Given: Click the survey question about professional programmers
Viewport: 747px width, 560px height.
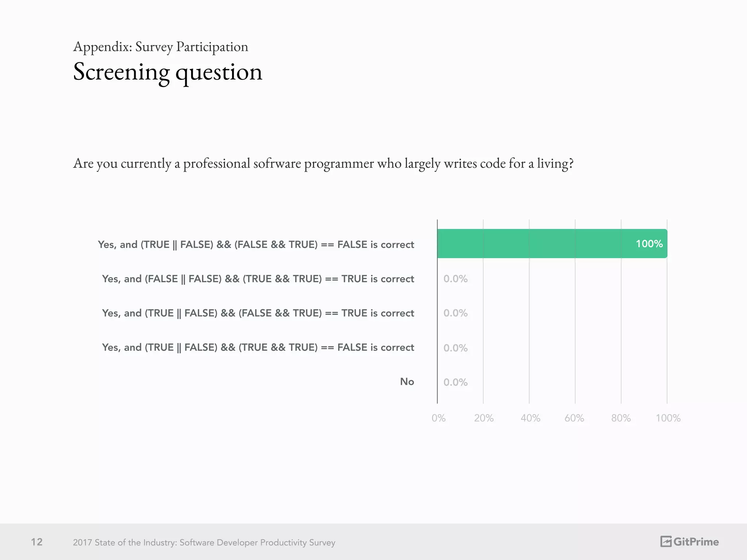Looking at the screenshot, I should 323,163.
